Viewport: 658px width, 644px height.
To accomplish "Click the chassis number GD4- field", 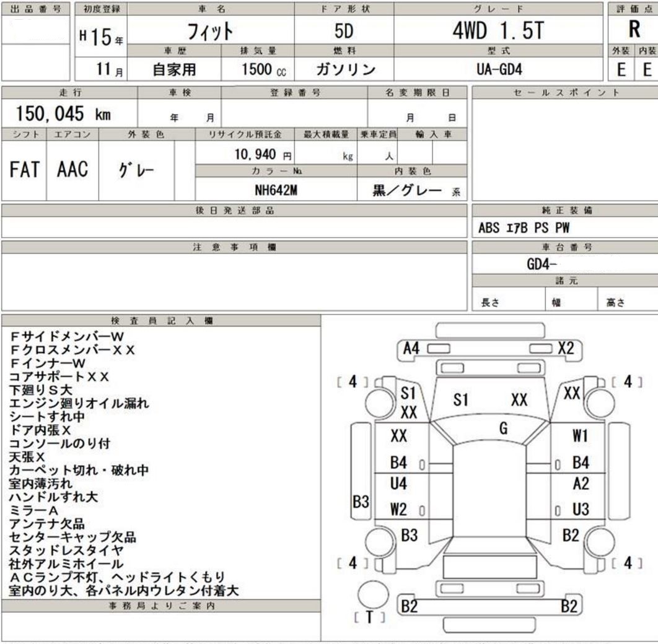I will [565, 264].
